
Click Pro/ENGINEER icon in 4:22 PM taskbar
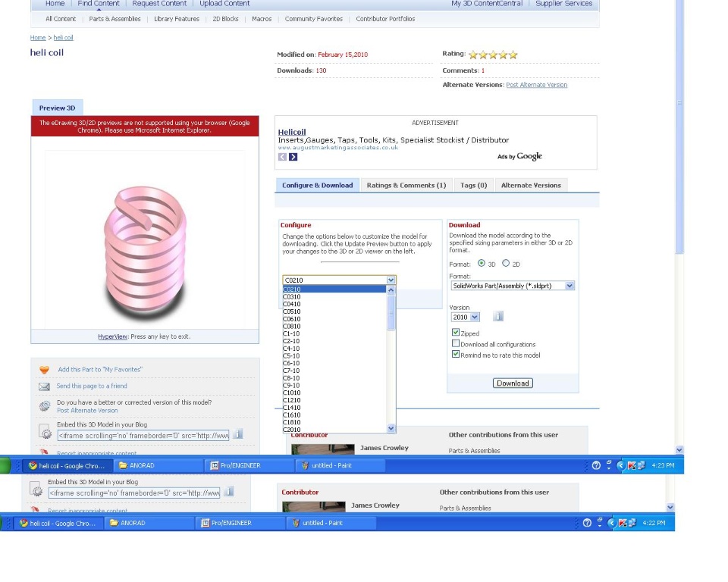tap(205, 523)
